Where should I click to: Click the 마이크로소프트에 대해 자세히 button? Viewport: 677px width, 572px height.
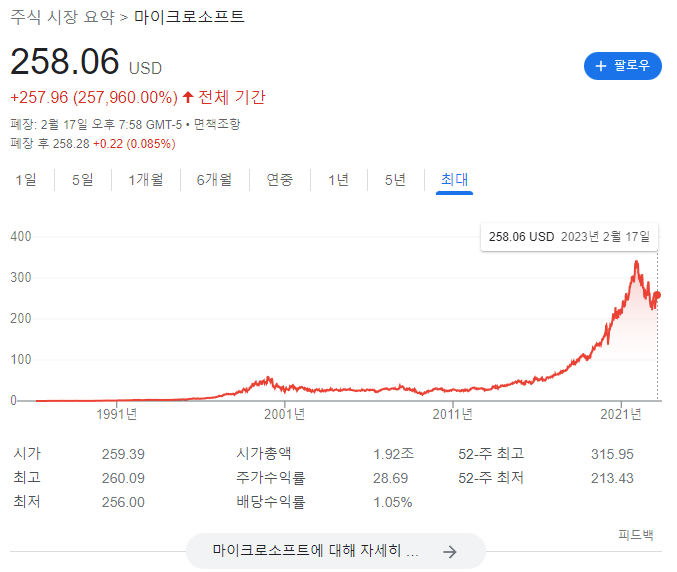336,551
